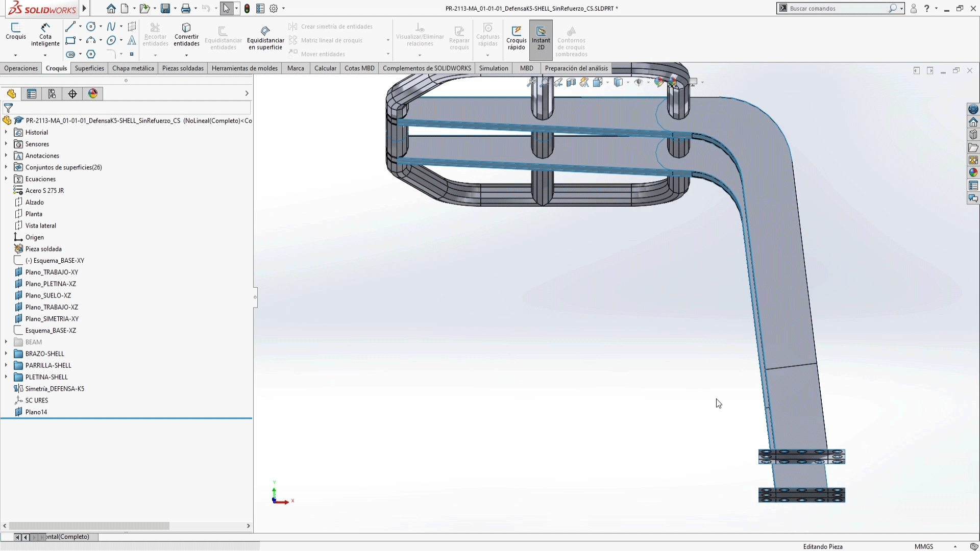The image size is (980, 551).
Task: Create a new document
Action: [125, 8]
